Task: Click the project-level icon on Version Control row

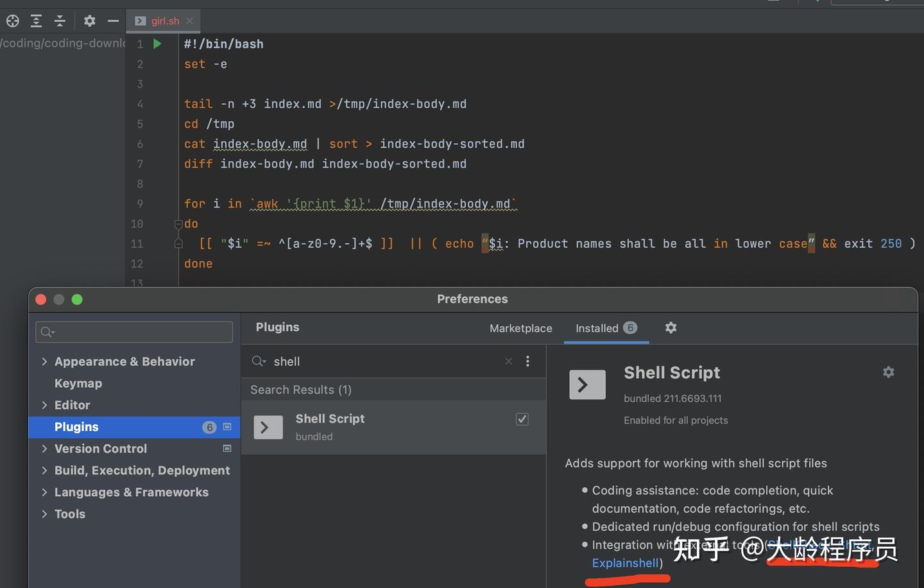Action: tap(227, 448)
